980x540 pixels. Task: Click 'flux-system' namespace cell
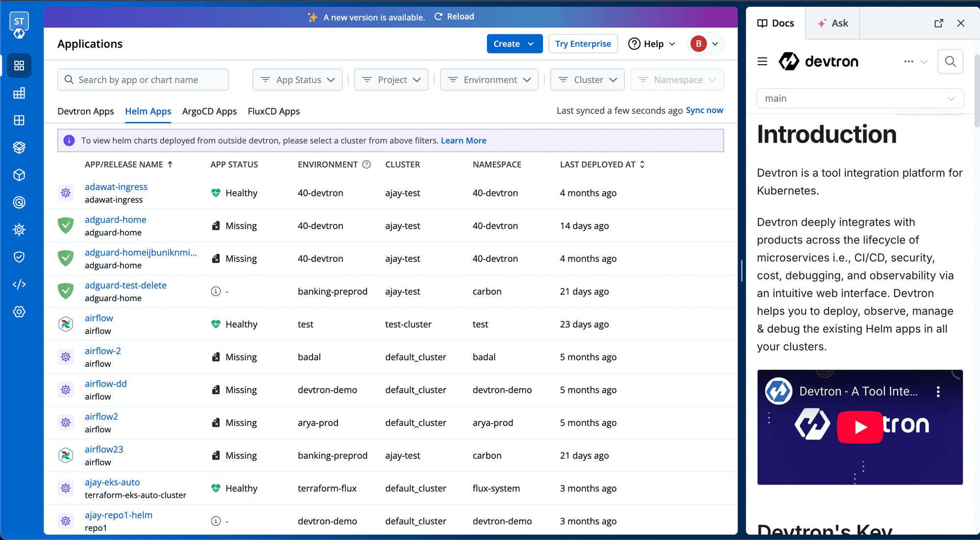pos(496,489)
